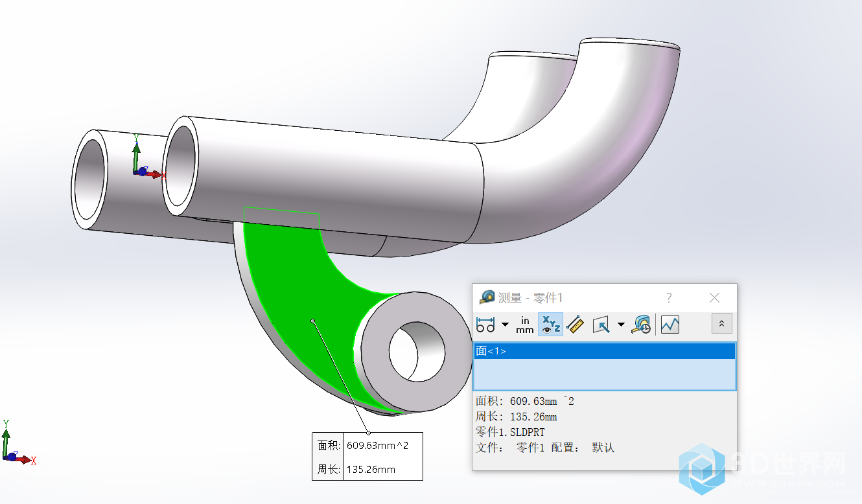The width and height of the screenshot is (862, 504).
Task: Open the projected-on dropdown arrow
Action: pyautogui.click(x=621, y=324)
